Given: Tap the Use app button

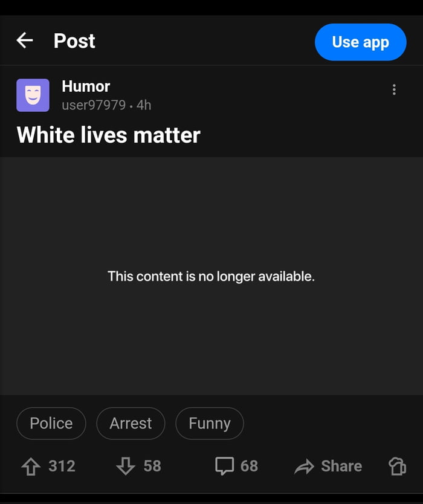Looking at the screenshot, I should [x=361, y=42].
